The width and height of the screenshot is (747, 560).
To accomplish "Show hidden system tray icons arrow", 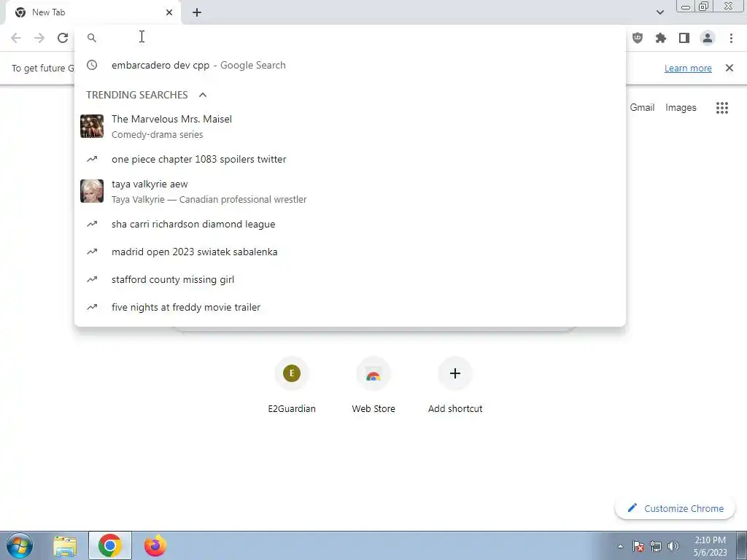I will click(620, 546).
